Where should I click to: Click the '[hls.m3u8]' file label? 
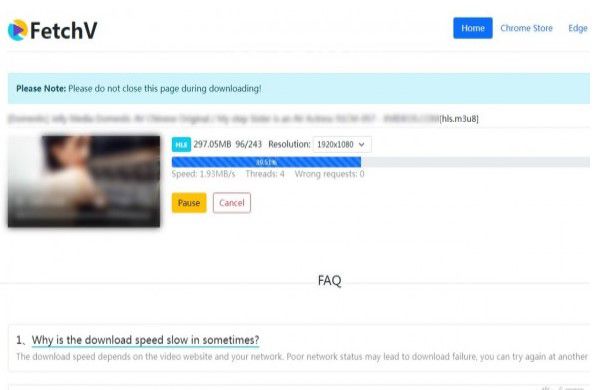(x=459, y=119)
